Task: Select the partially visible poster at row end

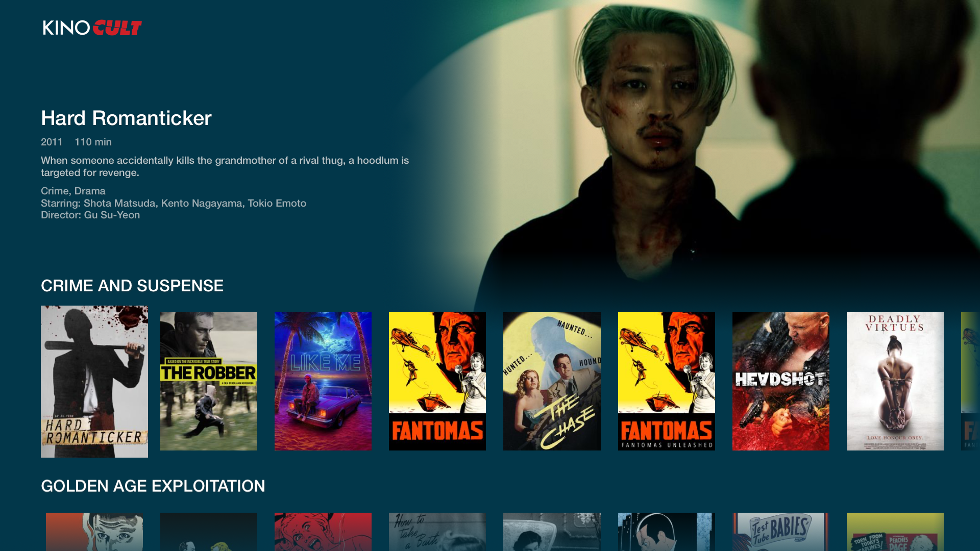Action: pos(970,381)
